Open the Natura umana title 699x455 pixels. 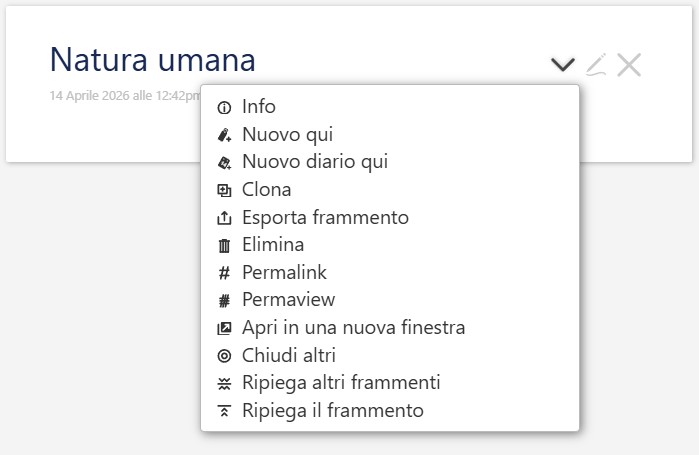pos(152,59)
